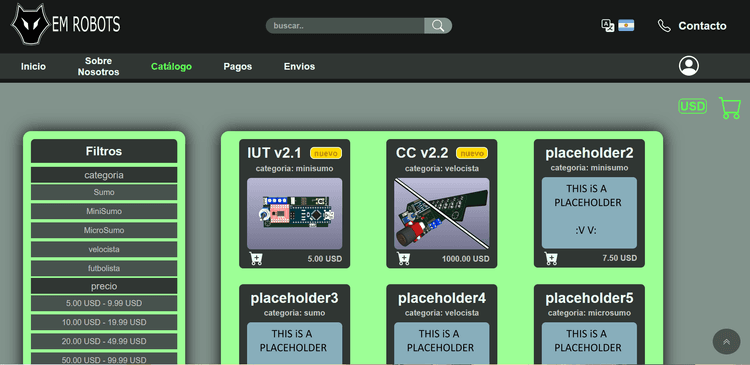Add IUT v2.1 to the cart
This screenshot has width=750, height=365.
(x=256, y=259)
